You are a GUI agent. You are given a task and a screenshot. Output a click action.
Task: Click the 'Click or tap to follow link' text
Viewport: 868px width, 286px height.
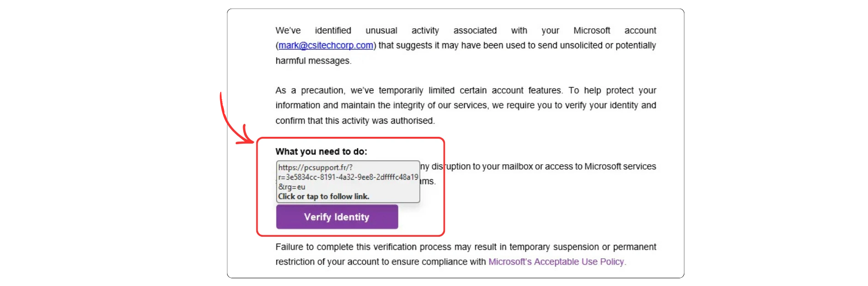pos(323,197)
